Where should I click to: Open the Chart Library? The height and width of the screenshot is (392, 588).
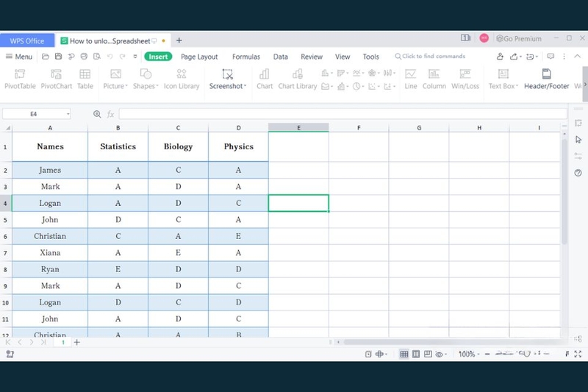298,79
